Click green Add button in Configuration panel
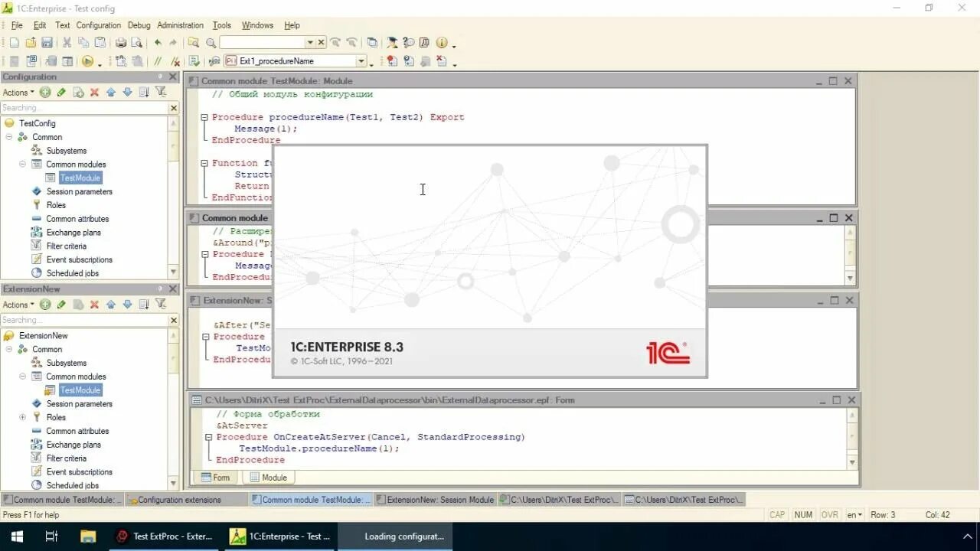Image resolution: width=980 pixels, height=551 pixels. click(45, 93)
